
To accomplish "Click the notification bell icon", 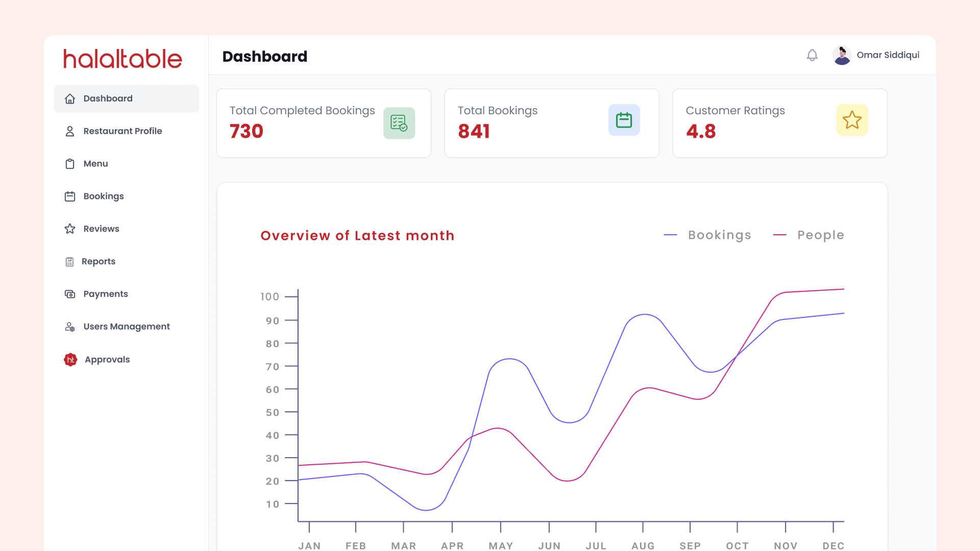I will tap(812, 55).
